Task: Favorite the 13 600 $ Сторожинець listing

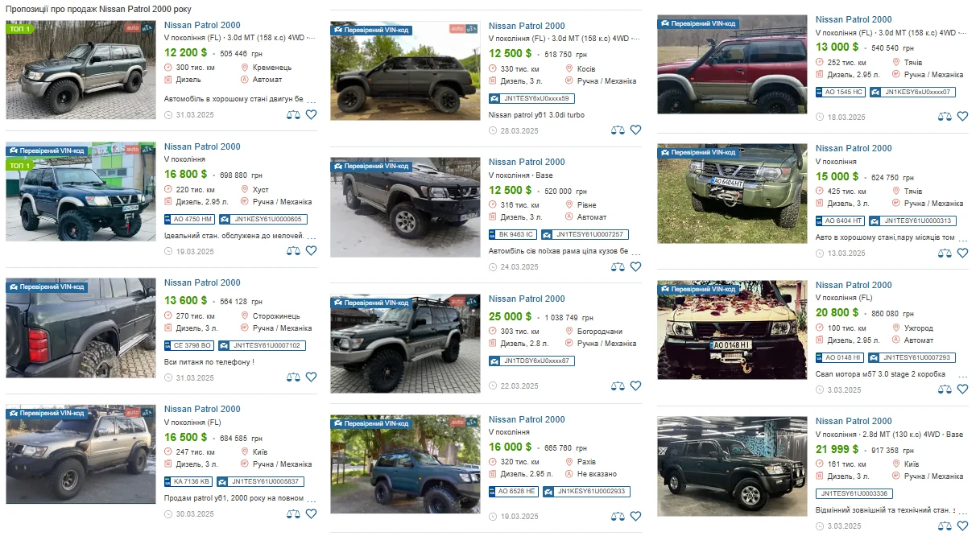Action: coord(311,377)
